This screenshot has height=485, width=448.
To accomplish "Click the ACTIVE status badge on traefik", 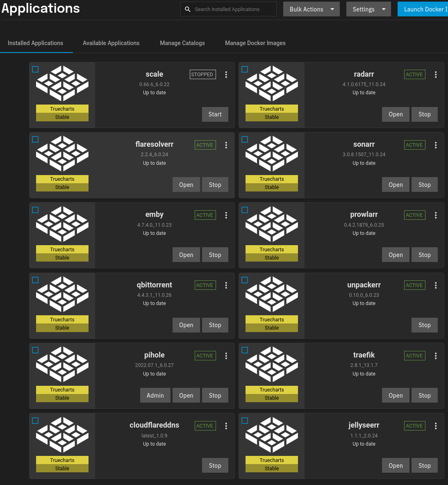I will (x=415, y=356).
